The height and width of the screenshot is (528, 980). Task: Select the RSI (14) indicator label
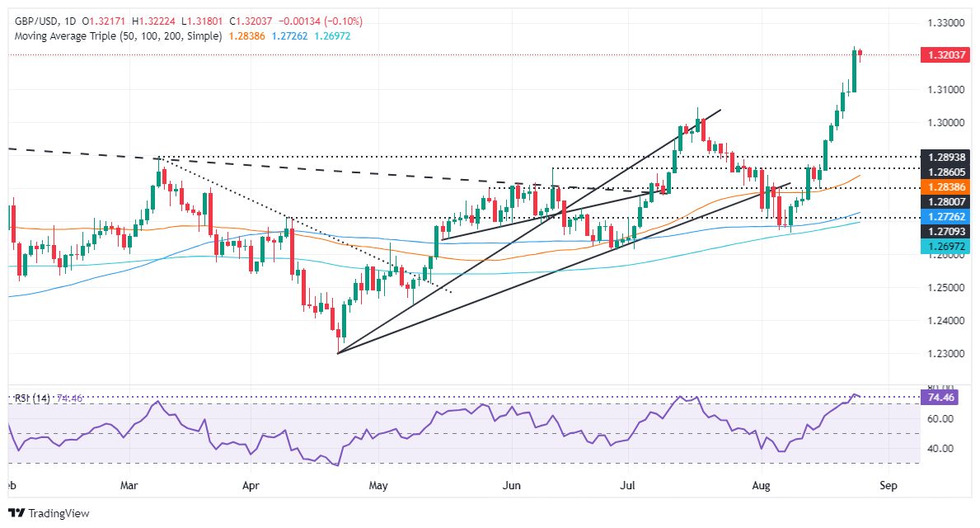tap(32, 398)
